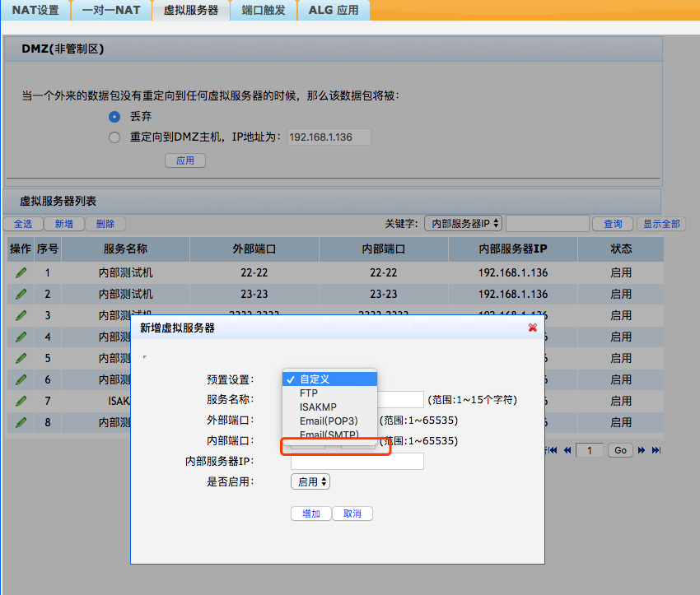Click 状态 column header

[x=621, y=249]
